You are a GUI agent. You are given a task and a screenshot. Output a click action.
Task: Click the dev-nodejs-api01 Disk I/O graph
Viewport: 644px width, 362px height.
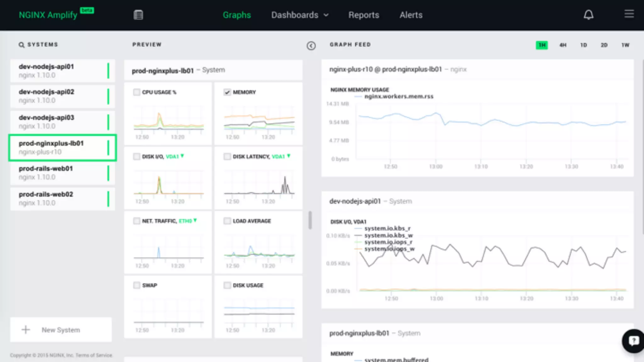pos(491,264)
